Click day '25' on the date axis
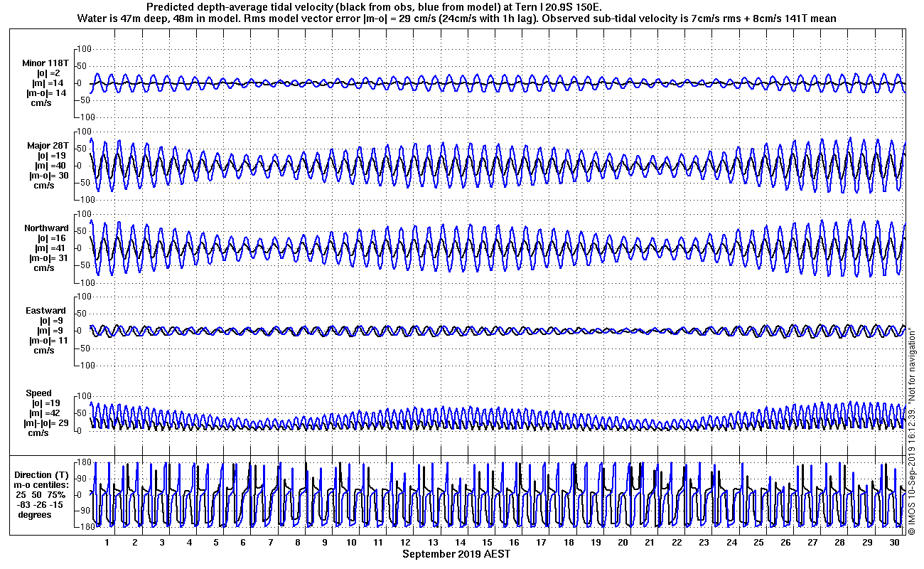 point(759,543)
